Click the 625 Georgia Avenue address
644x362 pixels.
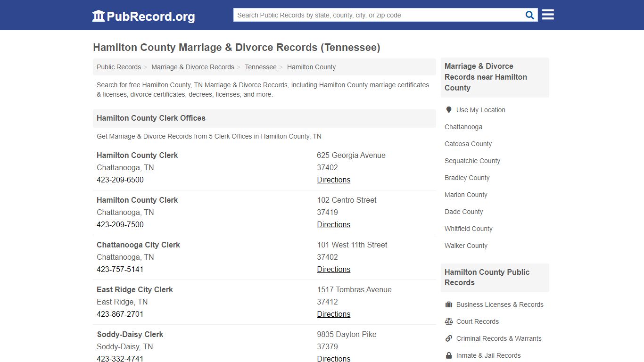(x=351, y=155)
